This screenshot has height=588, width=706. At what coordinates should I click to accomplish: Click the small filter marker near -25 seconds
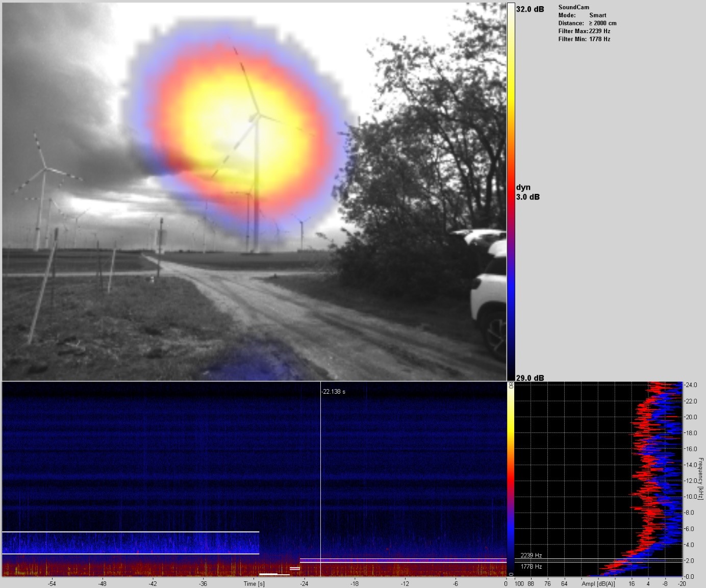[295, 568]
